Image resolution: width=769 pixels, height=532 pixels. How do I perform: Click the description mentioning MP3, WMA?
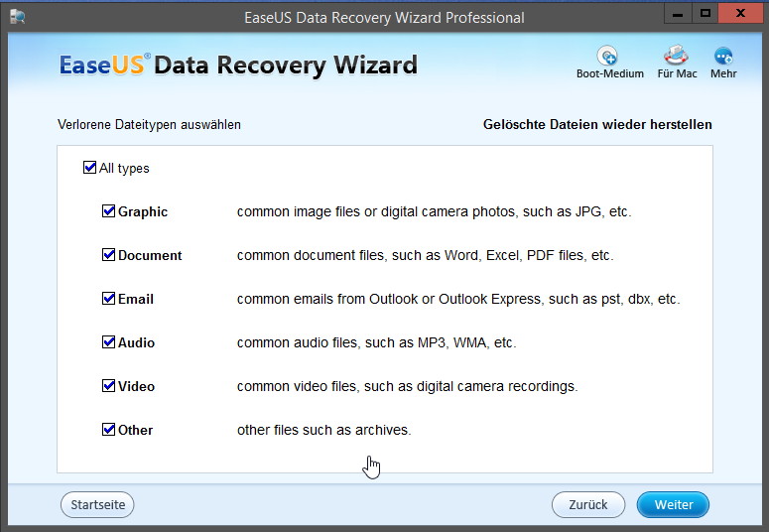pyautogui.click(x=377, y=342)
